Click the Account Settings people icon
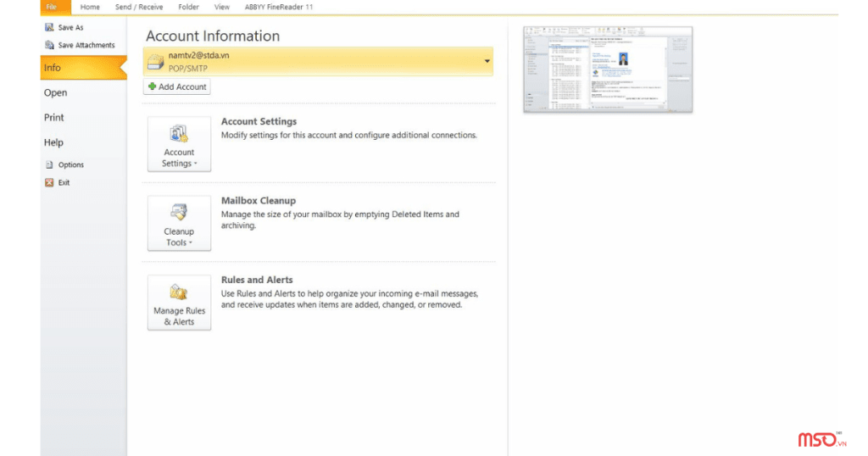The height and width of the screenshot is (456, 868). (179, 134)
